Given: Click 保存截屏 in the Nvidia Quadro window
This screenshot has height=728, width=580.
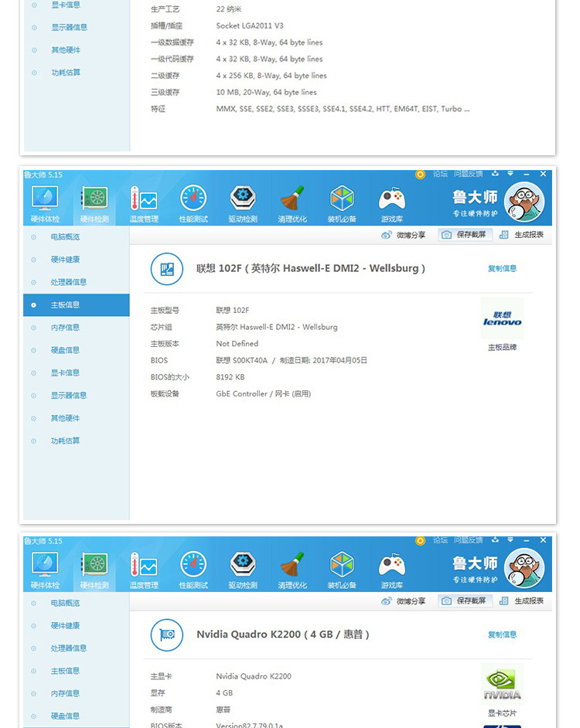Looking at the screenshot, I should (x=465, y=601).
